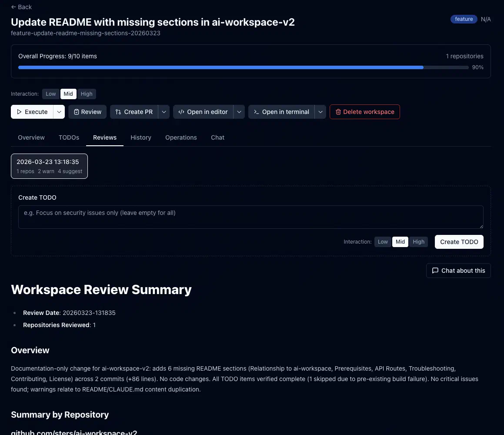Image resolution: width=504 pixels, height=435 pixels.
Task: Open the History tab
Action: [141, 137]
